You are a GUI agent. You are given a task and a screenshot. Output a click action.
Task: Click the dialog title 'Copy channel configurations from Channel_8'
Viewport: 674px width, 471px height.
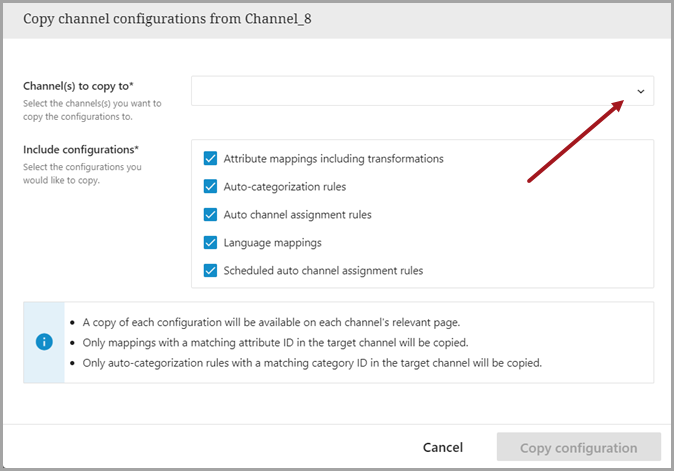click(165, 19)
